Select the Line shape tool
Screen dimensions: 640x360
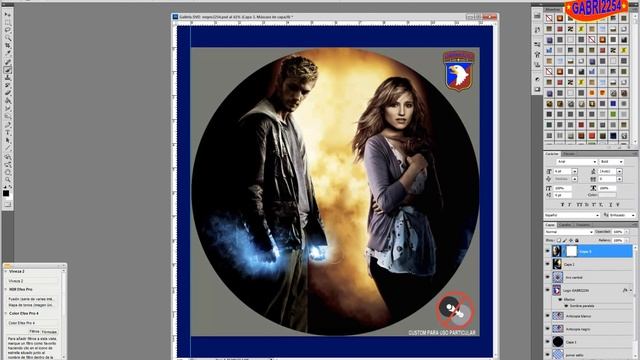(7, 148)
